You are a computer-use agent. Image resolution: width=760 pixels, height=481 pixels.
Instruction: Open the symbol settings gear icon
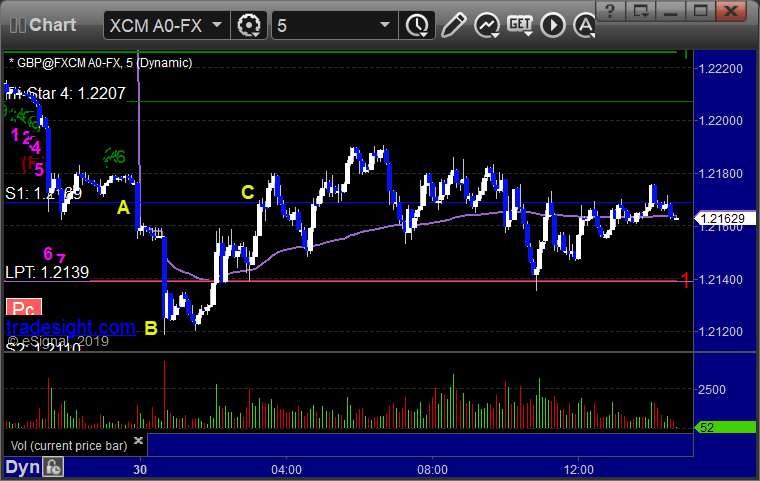click(x=249, y=25)
